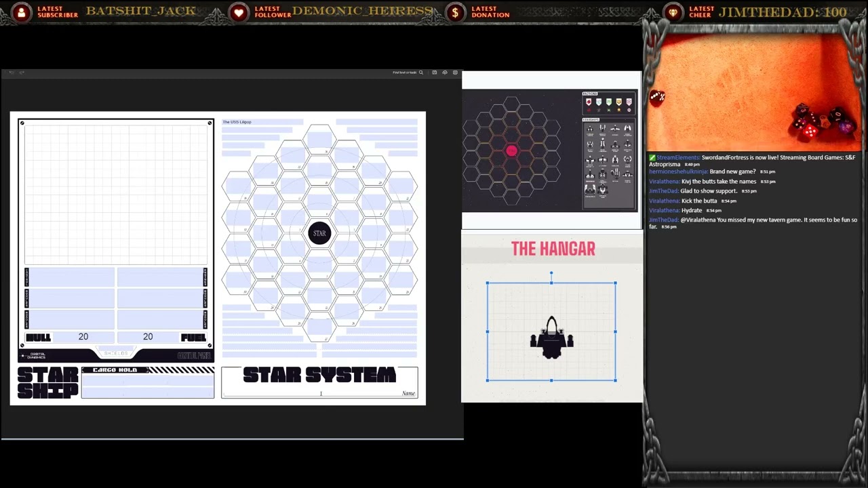
Task: Click the black STAR circle on the sheet
Action: [x=319, y=233]
